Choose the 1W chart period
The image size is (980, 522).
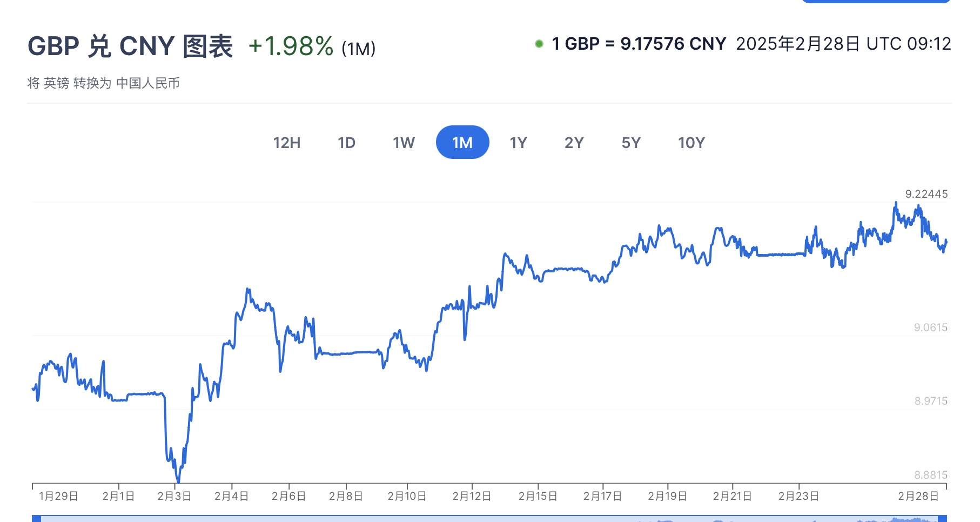point(404,143)
